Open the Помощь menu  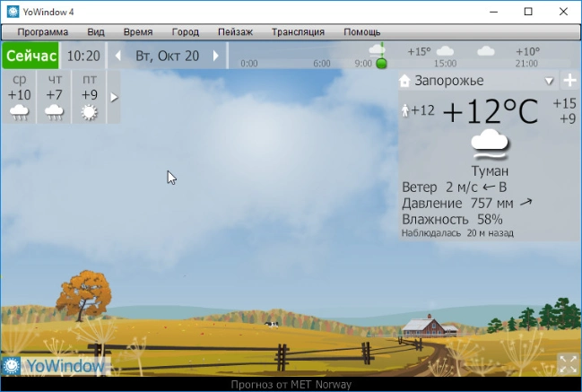tap(362, 32)
